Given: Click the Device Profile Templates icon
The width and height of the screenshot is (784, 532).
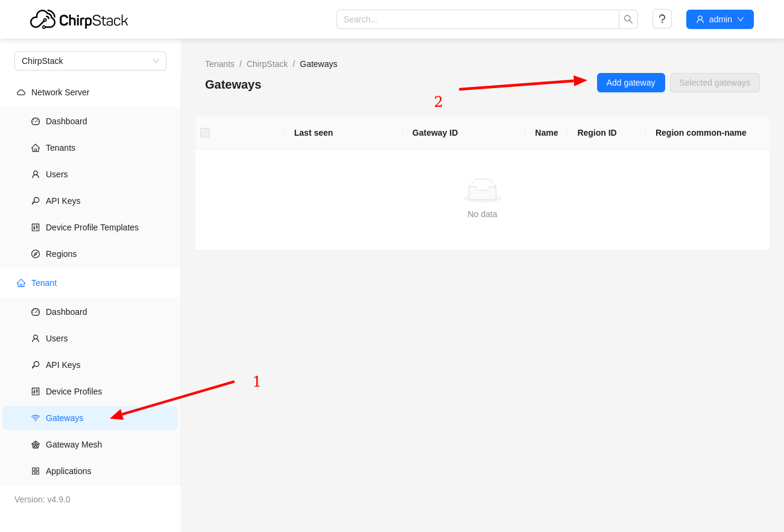Looking at the screenshot, I should 36,227.
